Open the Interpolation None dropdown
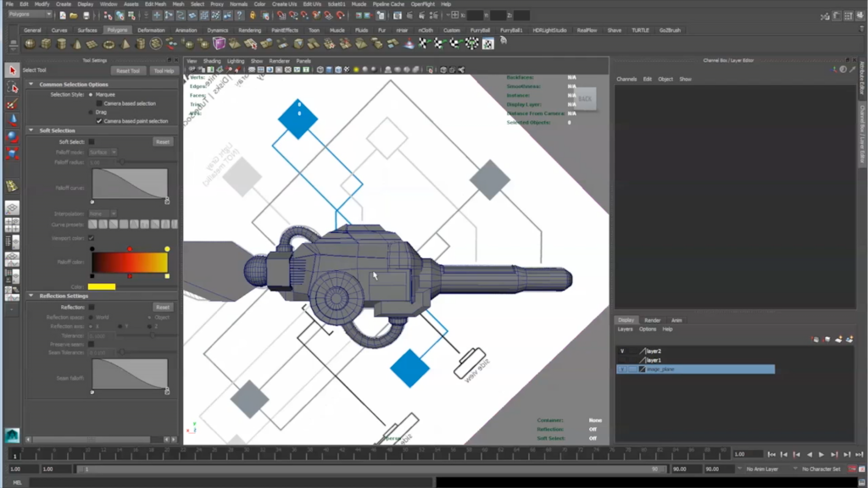Screen dimensions: 868x488 (x=103, y=213)
